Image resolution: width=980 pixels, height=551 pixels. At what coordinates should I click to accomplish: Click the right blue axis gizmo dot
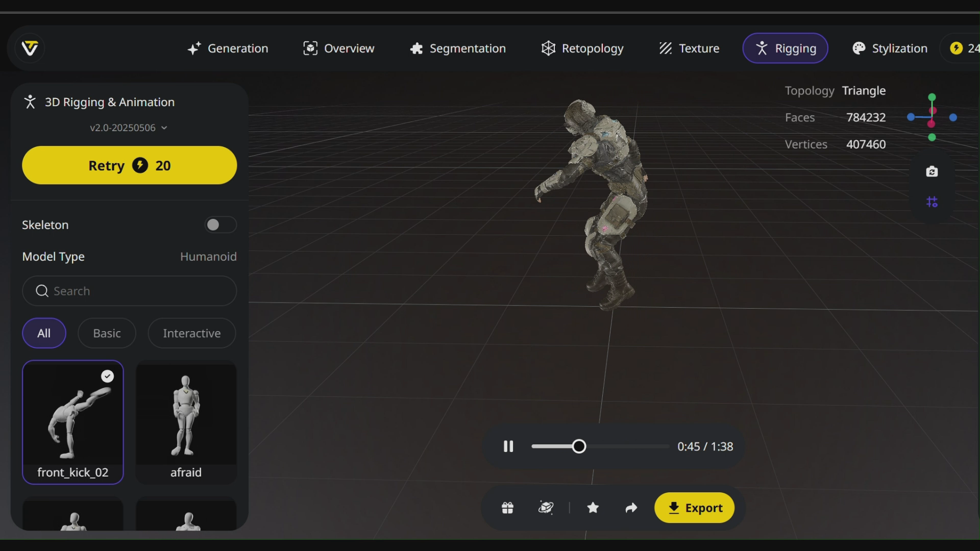953,117
